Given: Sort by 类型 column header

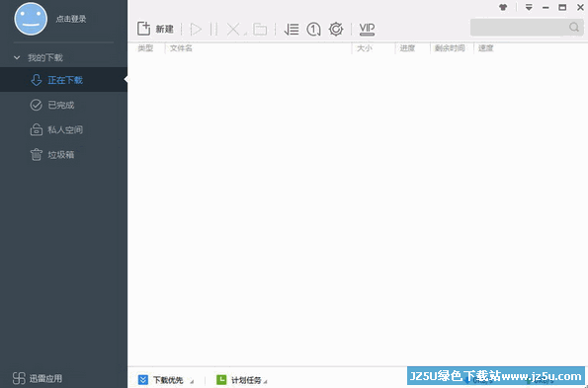Looking at the screenshot, I should [145, 48].
